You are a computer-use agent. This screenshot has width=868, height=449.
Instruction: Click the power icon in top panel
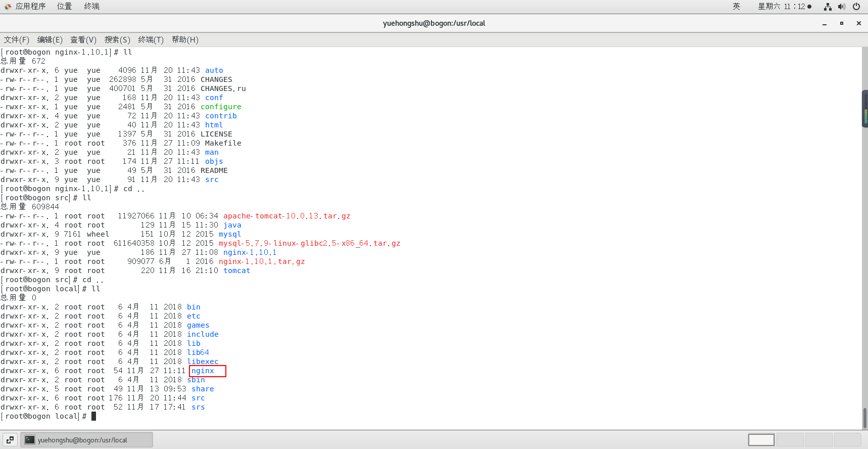[x=856, y=7]
